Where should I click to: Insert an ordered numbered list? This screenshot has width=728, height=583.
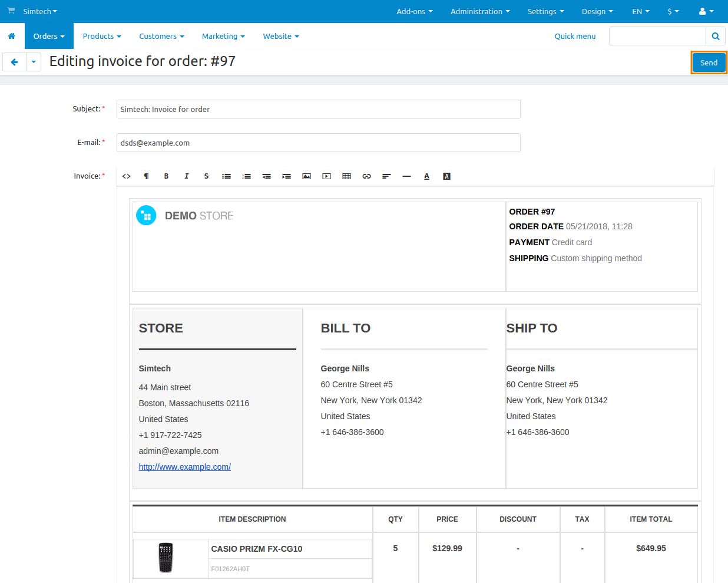pyautogui.click(x=247, y=176)
